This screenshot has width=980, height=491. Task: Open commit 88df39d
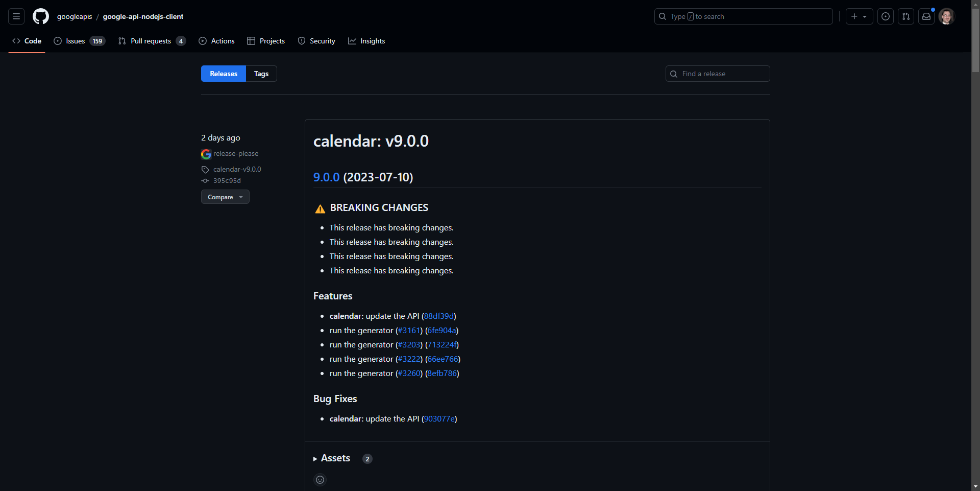tap(439, 316)
